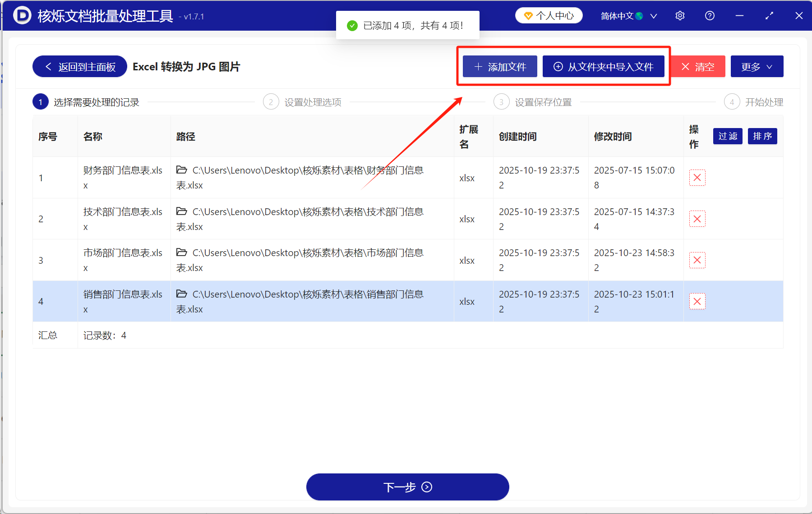This screenshot has width=812, height=514.
Task: Remove 技术部门信息表.xlsx using its delete icon
Action: tap(697, 219)
